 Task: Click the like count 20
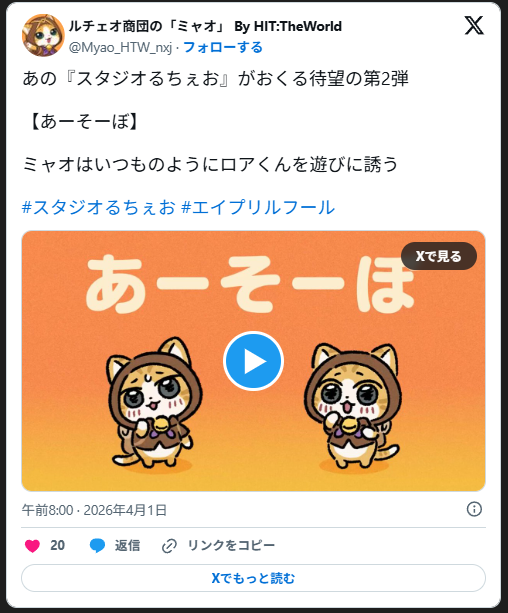tap(57, 545)
